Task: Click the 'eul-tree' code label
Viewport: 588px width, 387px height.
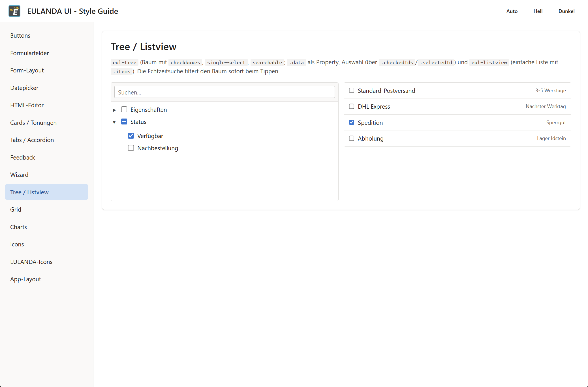Action: coord(125,63)
